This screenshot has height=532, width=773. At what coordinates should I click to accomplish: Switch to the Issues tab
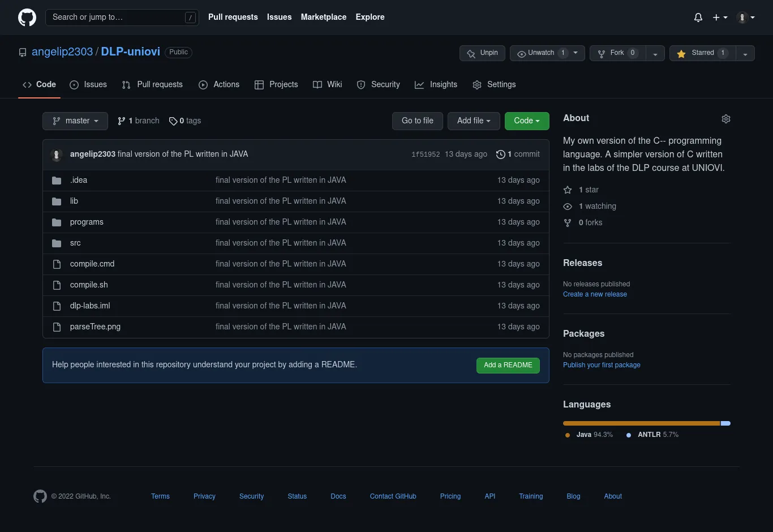coord(88,85)
